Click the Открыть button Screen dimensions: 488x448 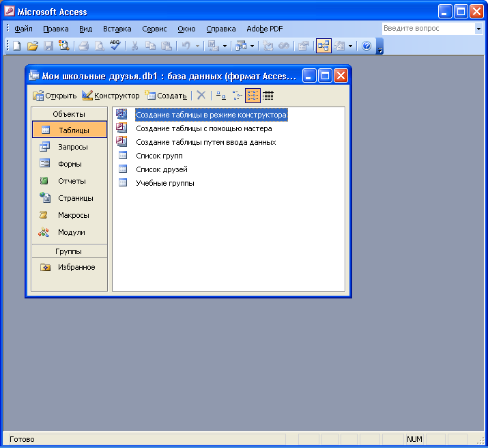click(x=55, y=96)
